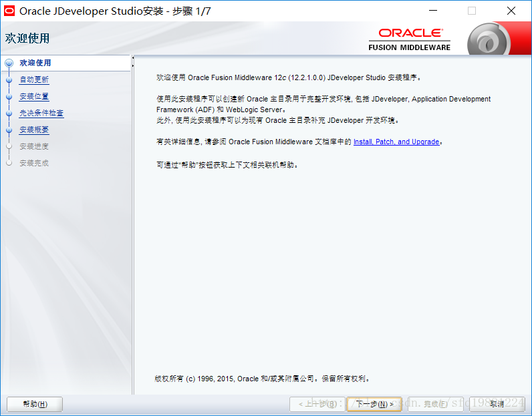The height and width of the screenshot is (416, 532).
Task: Close the JDeveloper installer window
Action: click(511, 11)
